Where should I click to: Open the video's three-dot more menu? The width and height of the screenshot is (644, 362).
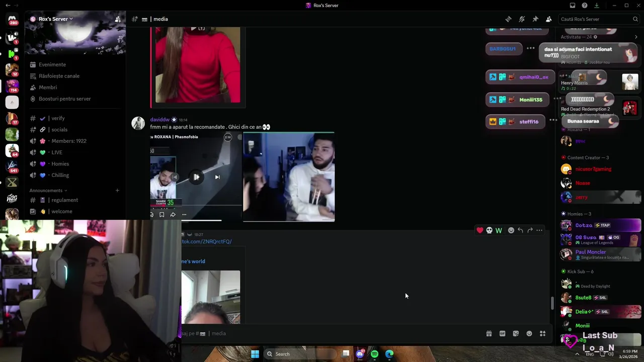coord(184,215)
